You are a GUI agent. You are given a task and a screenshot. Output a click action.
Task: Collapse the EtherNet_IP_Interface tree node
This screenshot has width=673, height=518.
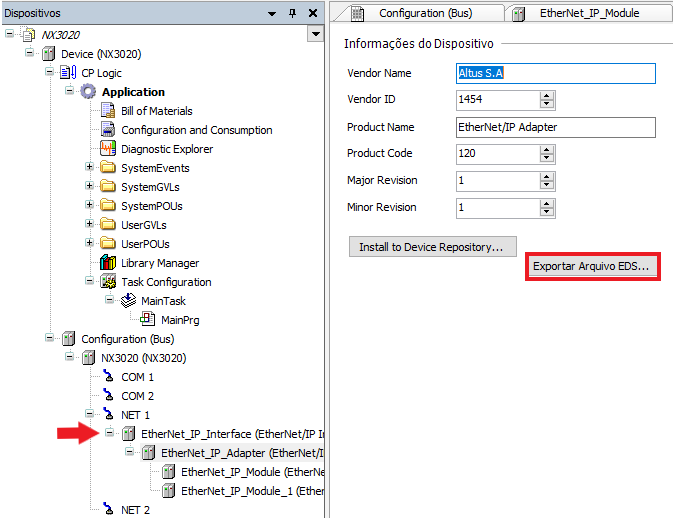tap(109, 434)
